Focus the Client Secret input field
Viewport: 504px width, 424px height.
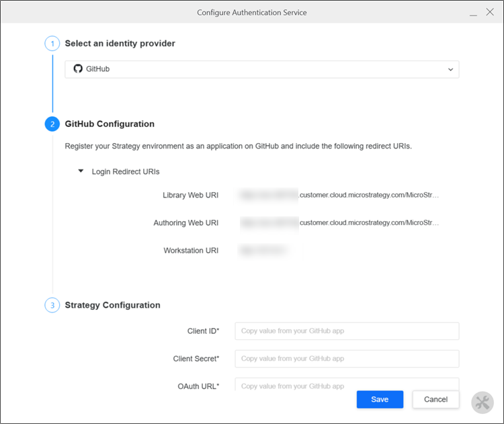(x=347, y=359)
